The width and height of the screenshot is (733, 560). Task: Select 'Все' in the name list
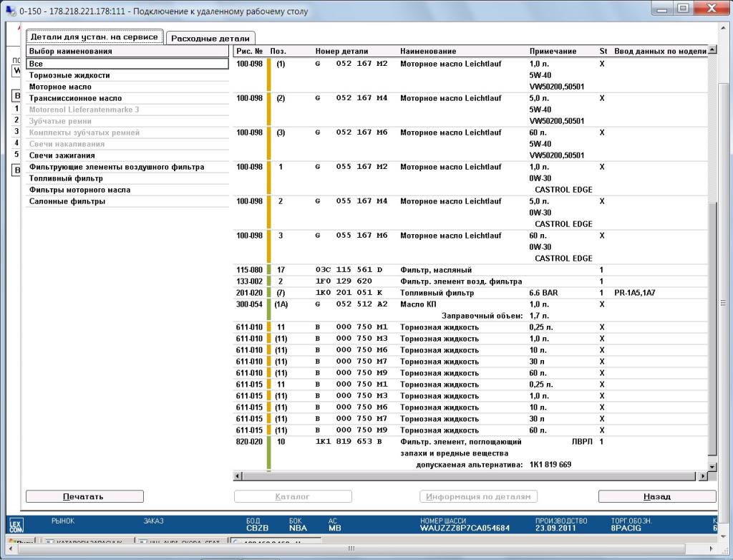pyautogui.click(x=127, y=64)
